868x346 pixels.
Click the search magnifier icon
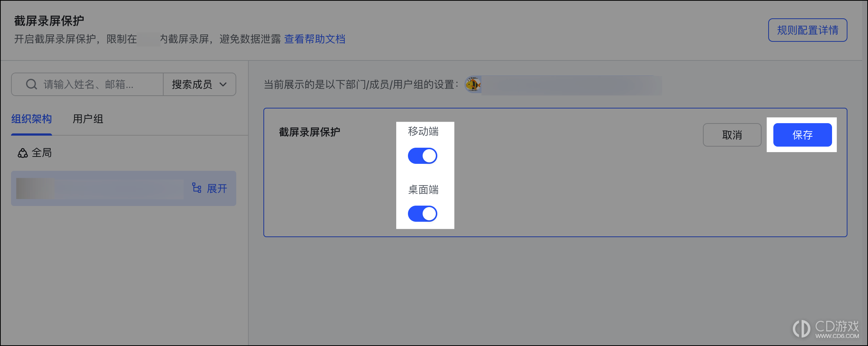pyautogui.click(x=32, y=84)
